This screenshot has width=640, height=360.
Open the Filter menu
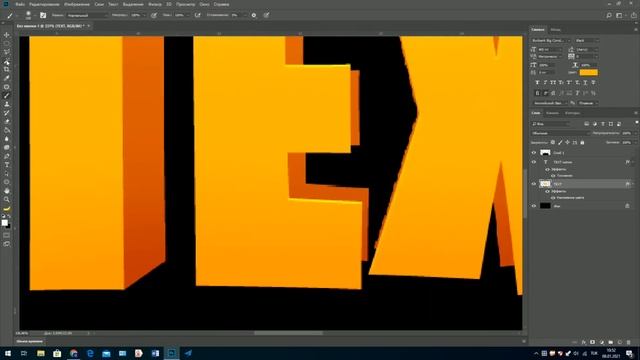point(155,4)
